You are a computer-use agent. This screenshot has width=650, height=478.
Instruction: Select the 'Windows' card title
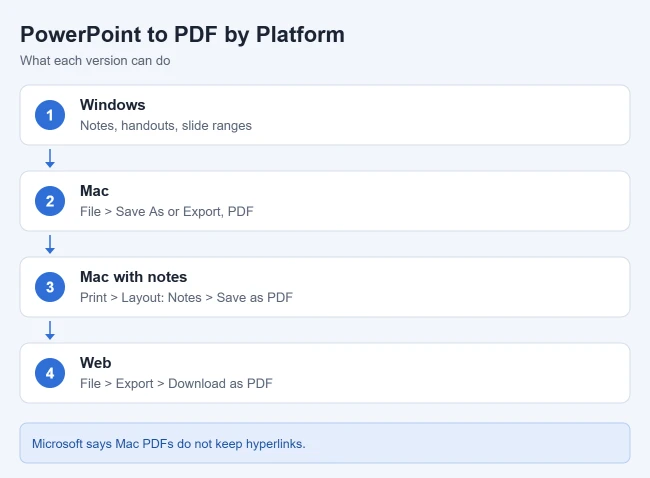(112, 105)
